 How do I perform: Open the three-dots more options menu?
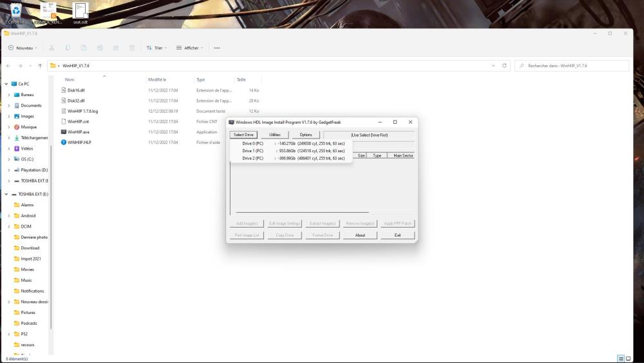(x=217, y=48)
